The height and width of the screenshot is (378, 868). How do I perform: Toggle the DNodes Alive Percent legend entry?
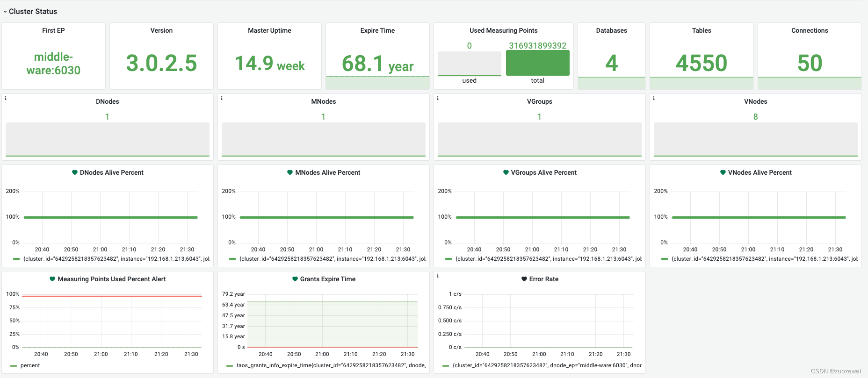pyautogui.click(x=111, y=259)
